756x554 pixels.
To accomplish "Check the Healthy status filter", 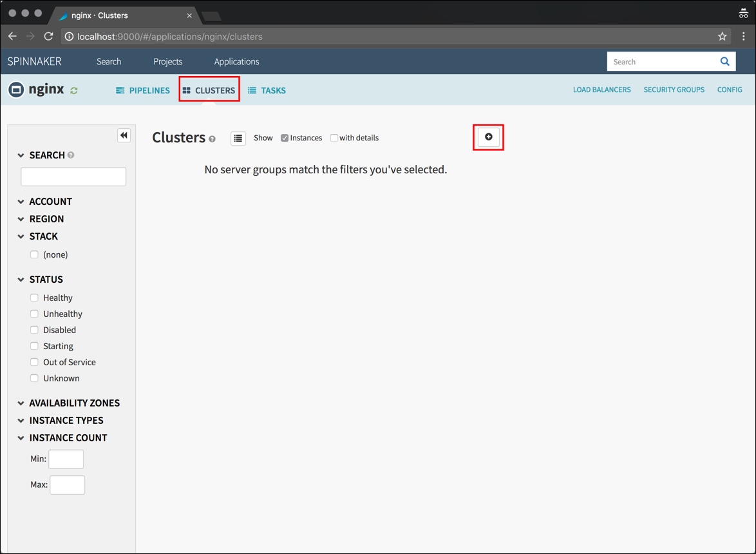I will pos(34,297).
